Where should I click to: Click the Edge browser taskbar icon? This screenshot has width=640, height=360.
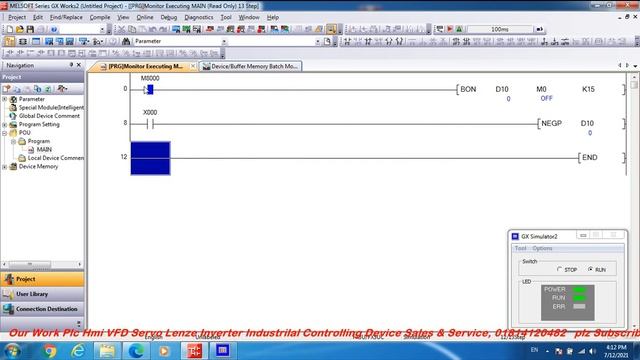[136, 351]
